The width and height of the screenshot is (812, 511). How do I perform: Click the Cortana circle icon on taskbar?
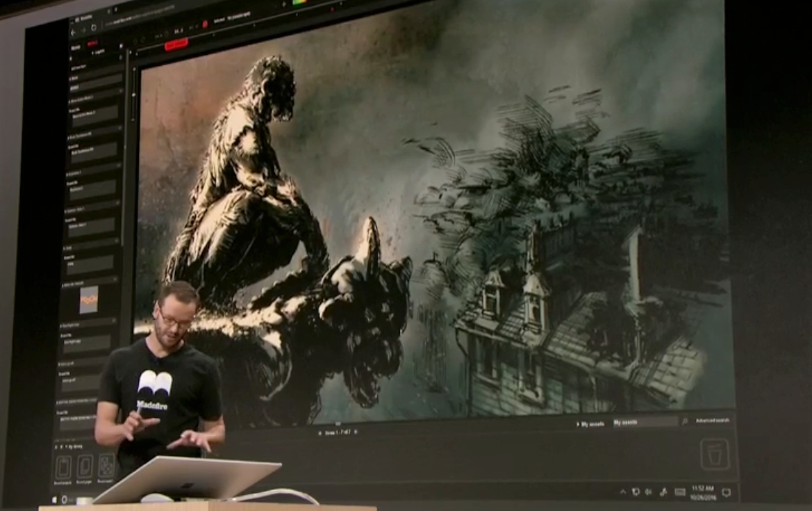tap(65, 500)
